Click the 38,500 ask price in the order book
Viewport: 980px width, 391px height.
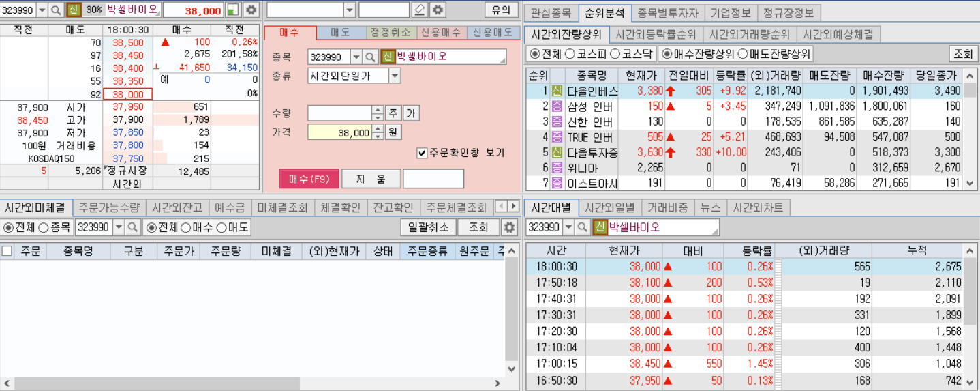pyautogui.click(x=128, y=42)
